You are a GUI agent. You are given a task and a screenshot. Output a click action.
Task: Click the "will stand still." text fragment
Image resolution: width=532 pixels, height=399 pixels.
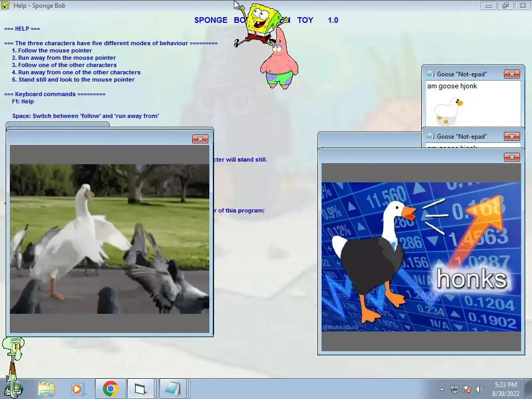point(246,159)
